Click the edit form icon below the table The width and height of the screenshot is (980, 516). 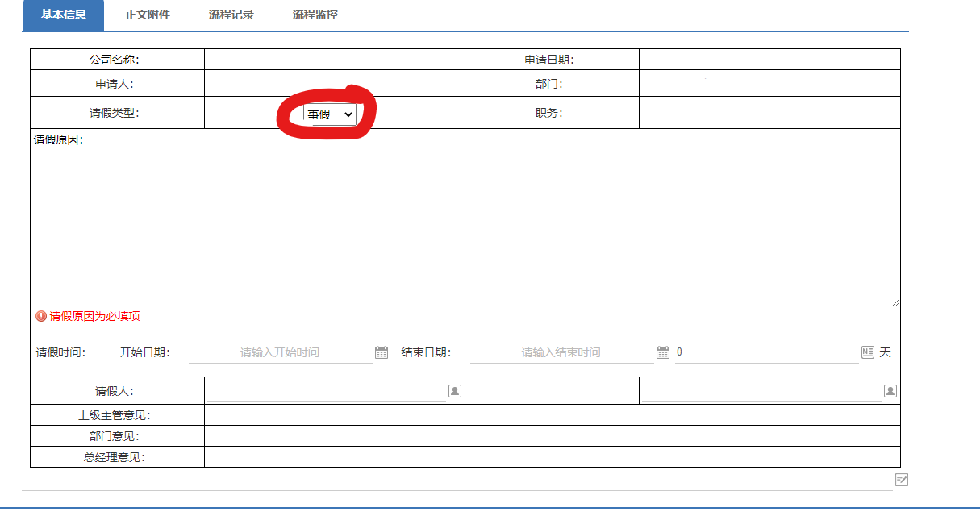[x=902, y=480]
